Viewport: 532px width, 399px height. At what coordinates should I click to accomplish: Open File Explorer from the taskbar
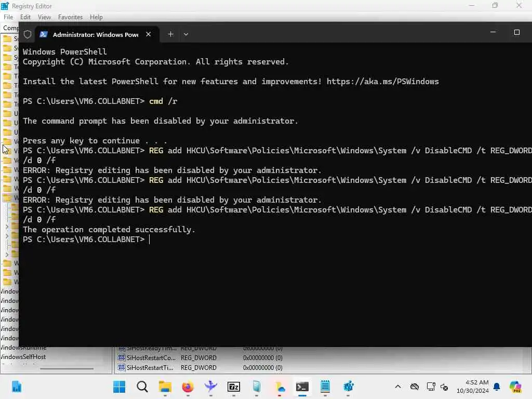pos(165,387)
